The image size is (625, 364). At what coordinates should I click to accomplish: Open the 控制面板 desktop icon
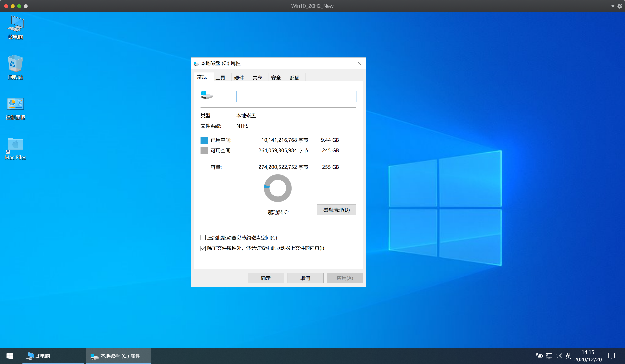15,109
